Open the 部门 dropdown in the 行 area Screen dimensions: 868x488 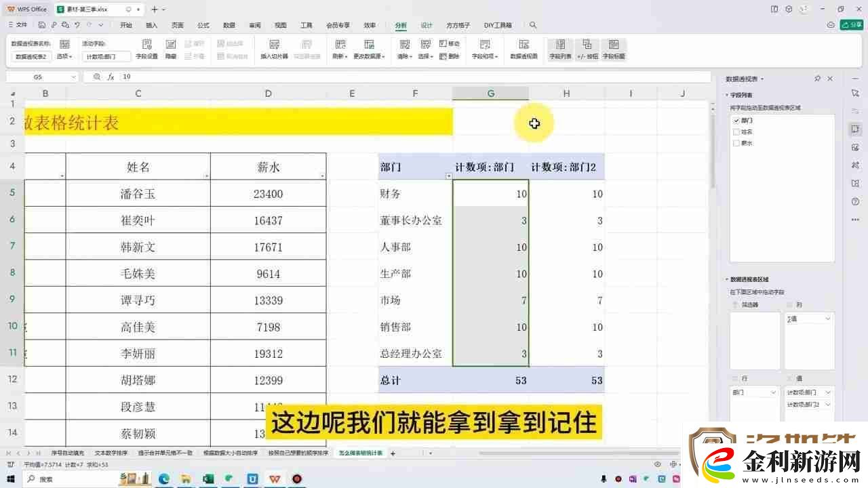coord(773,392)
